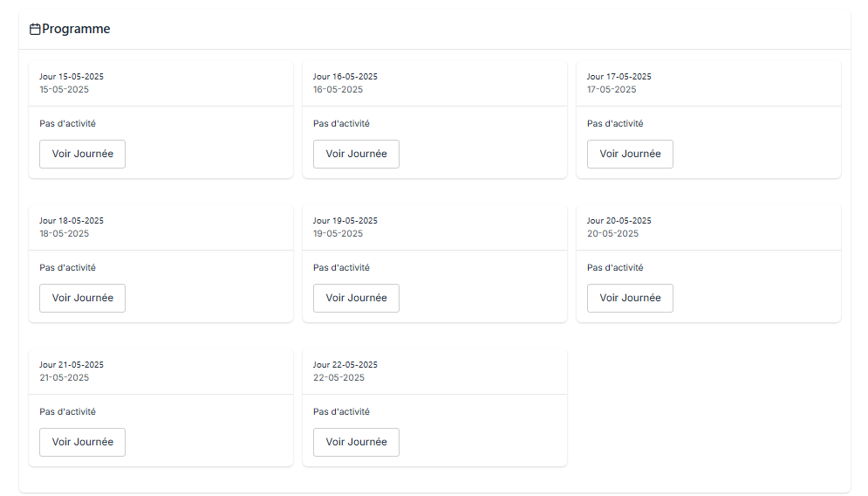
Task: View the day for 17-05-2025
Action: (x=630, y=154)
